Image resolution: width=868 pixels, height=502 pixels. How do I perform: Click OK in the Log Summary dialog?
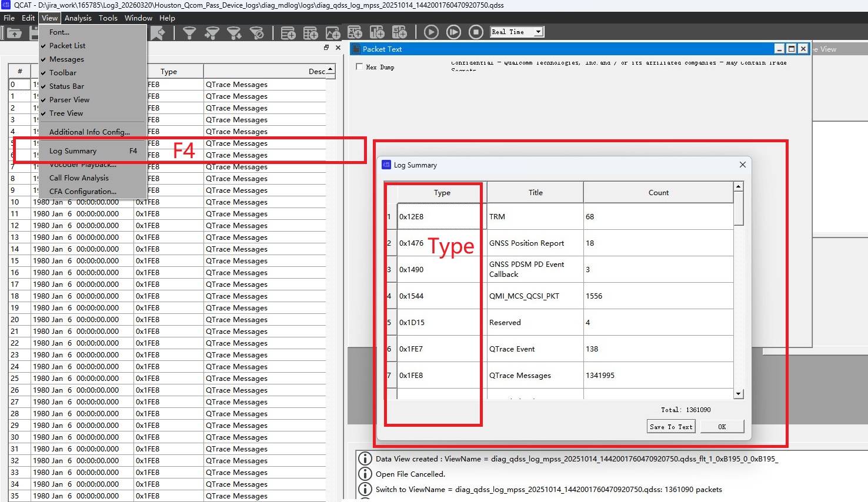[x=722, y=427]
